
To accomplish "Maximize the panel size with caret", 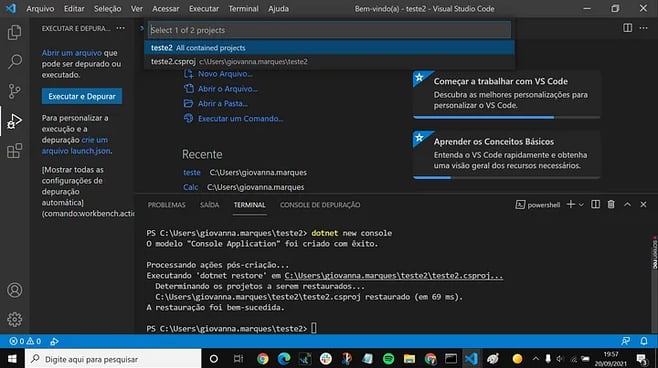I will [627, 204].
